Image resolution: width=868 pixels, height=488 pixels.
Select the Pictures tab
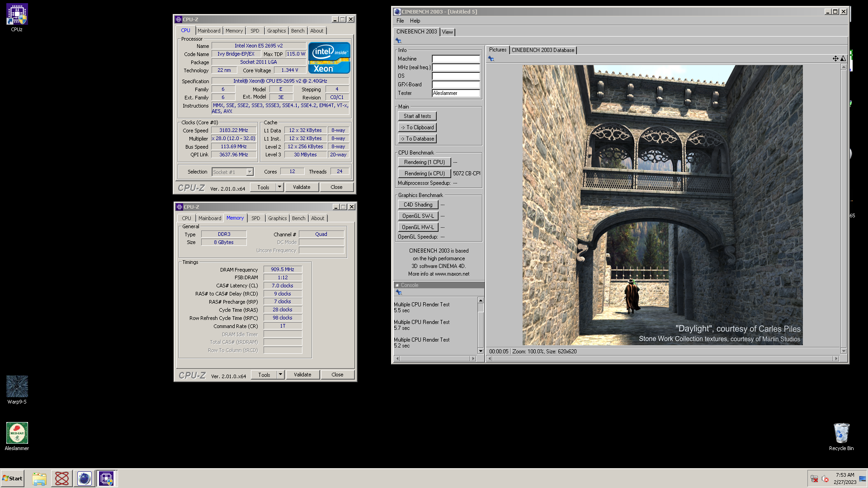click(x=498, y=50)
